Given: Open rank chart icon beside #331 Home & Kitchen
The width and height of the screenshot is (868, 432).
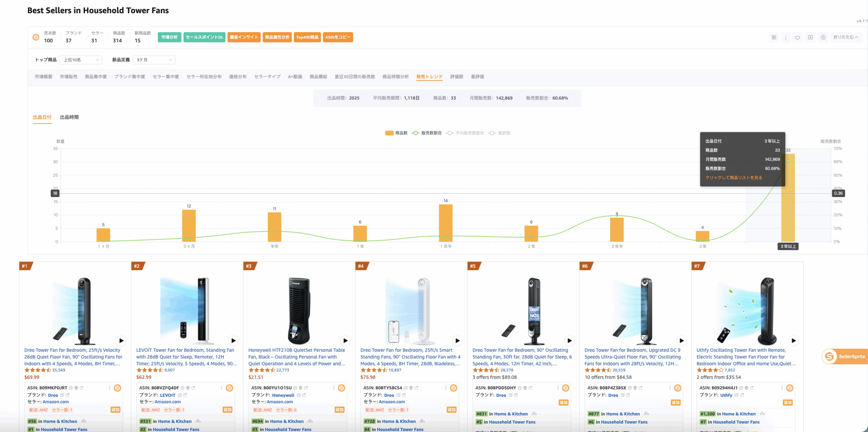Looking at the screenshot, I should tap(198, 421).
